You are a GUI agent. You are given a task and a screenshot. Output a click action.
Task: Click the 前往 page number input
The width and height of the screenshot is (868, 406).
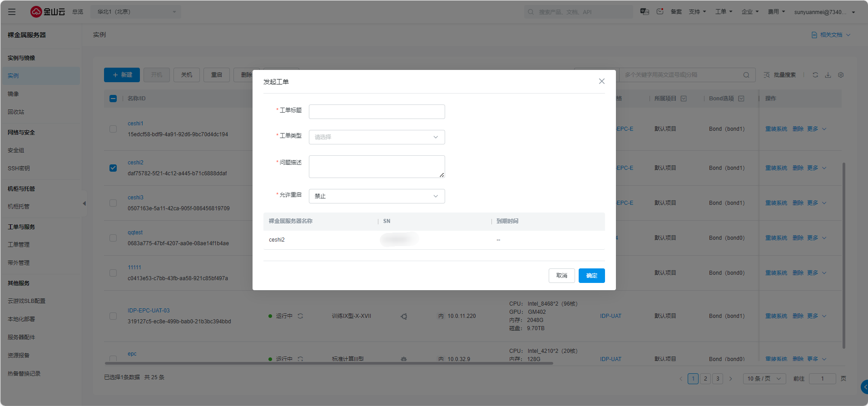coord(822,379)
